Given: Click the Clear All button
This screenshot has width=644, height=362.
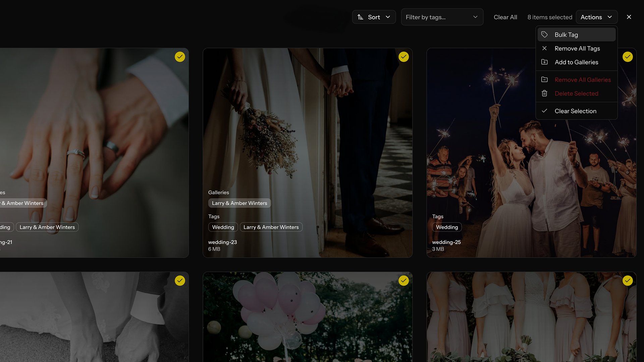Looking at the screenshot, I should (x=505, y=17).
